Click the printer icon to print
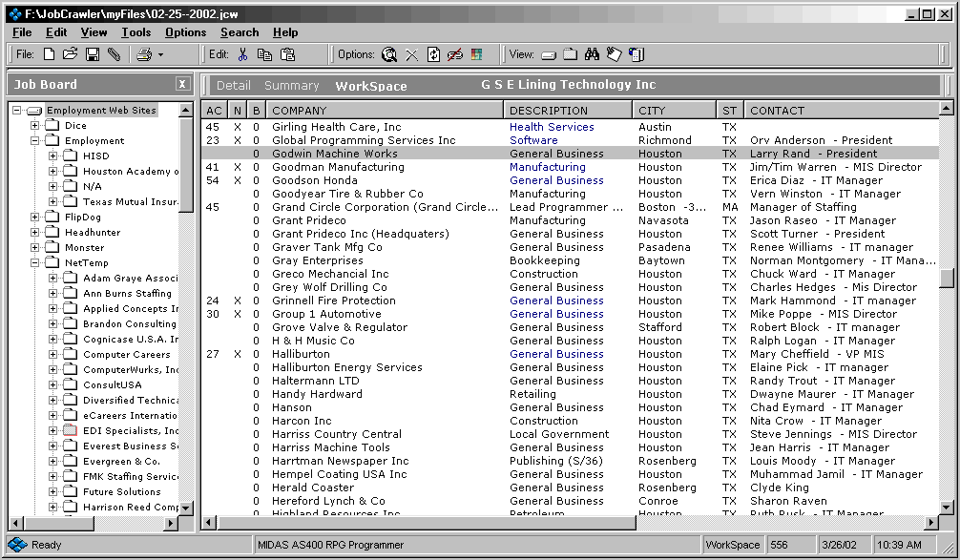The width and height of the screenshot is (960, 560). coord(144,54)
